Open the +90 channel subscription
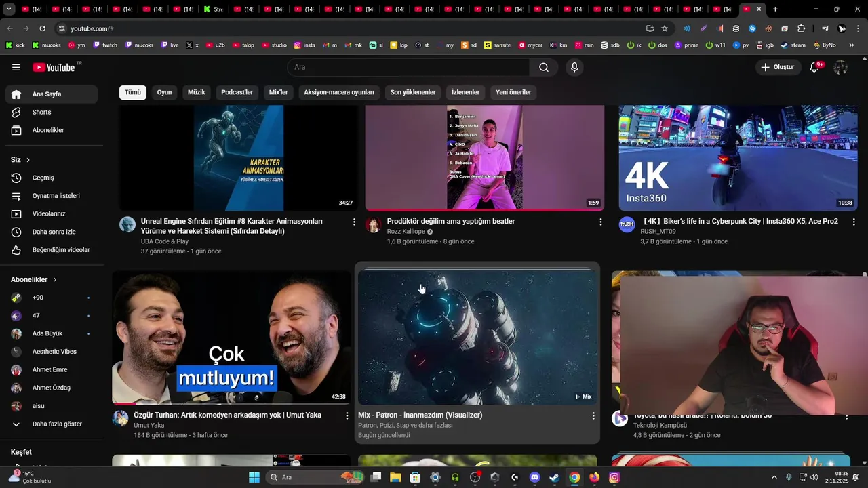 tap(52, 298)
